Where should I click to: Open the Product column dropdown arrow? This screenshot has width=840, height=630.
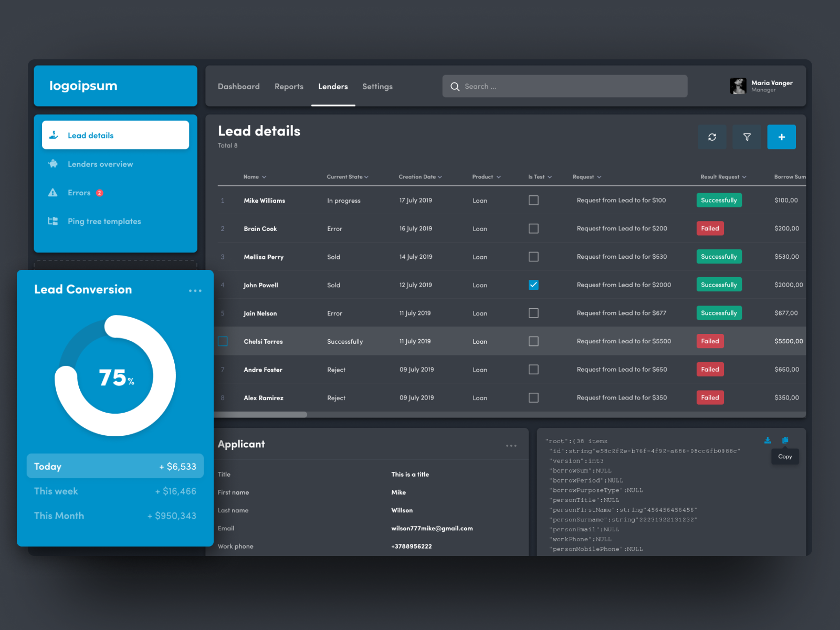499,177
